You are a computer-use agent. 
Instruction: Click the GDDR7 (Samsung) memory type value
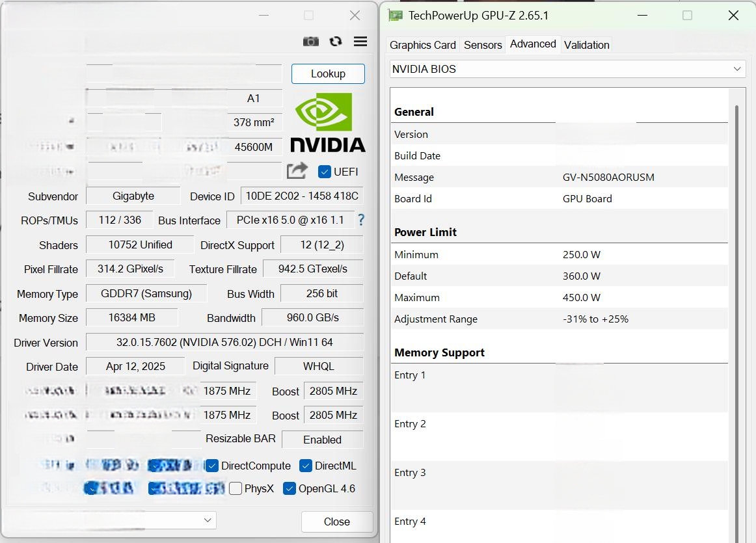point(146,293)
